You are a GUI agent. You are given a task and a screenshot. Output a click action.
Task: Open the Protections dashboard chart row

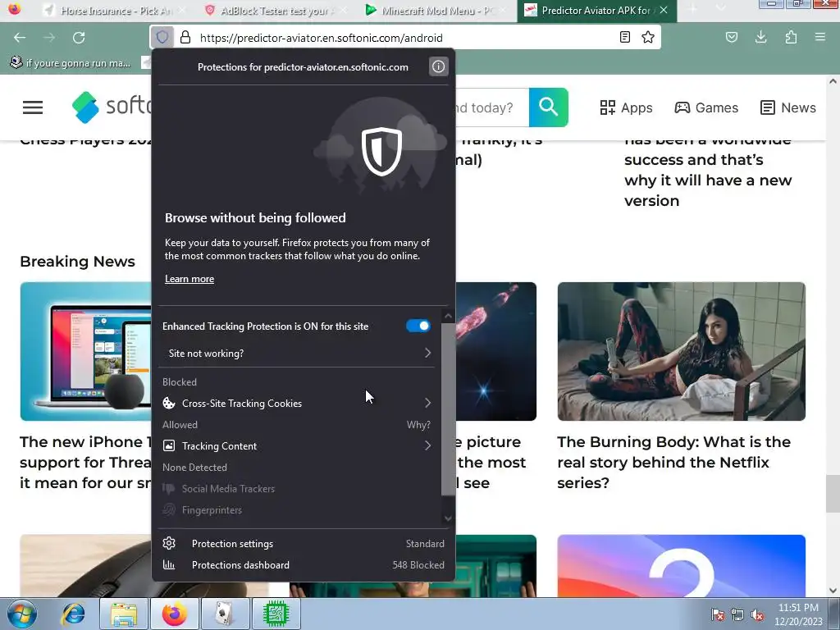(x=304, y=564)
